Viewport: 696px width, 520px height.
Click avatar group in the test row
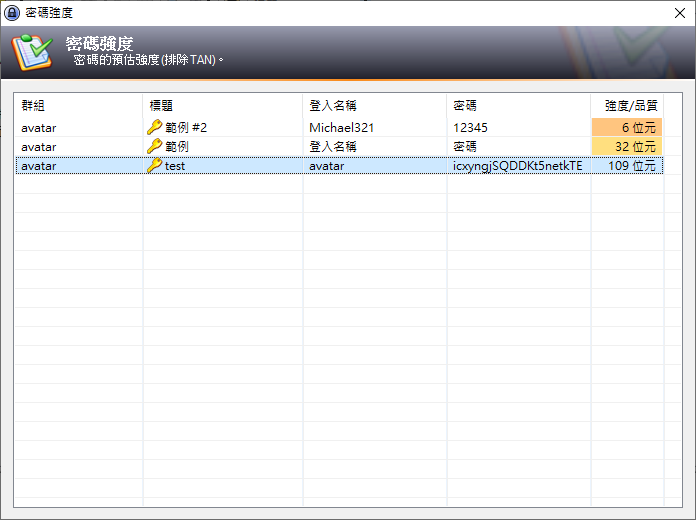39,166
